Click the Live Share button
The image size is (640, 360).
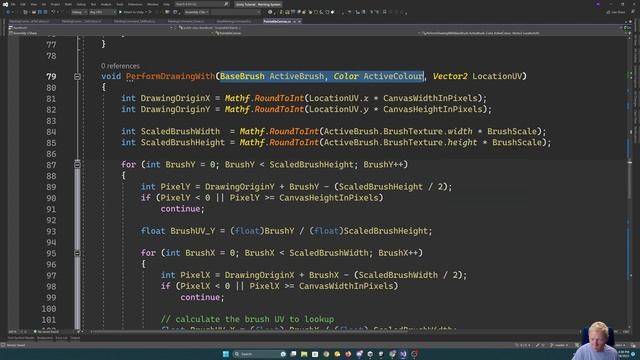coord(616,12)
